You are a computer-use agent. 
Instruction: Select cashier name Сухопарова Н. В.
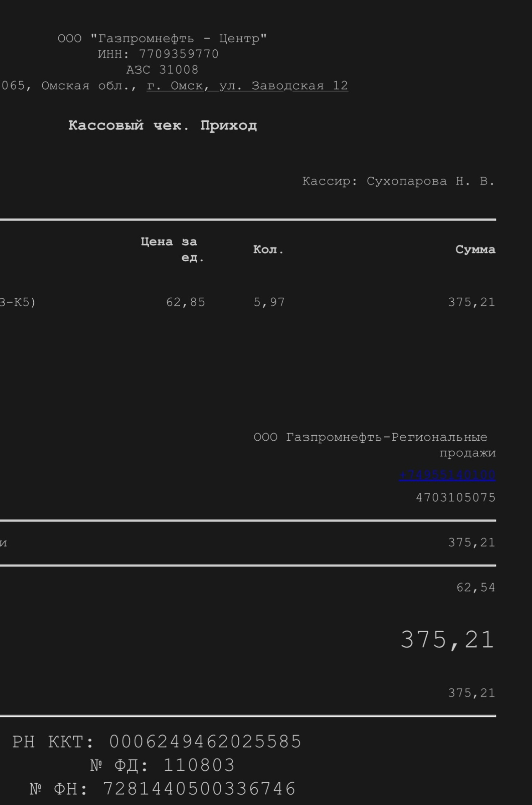431,181
